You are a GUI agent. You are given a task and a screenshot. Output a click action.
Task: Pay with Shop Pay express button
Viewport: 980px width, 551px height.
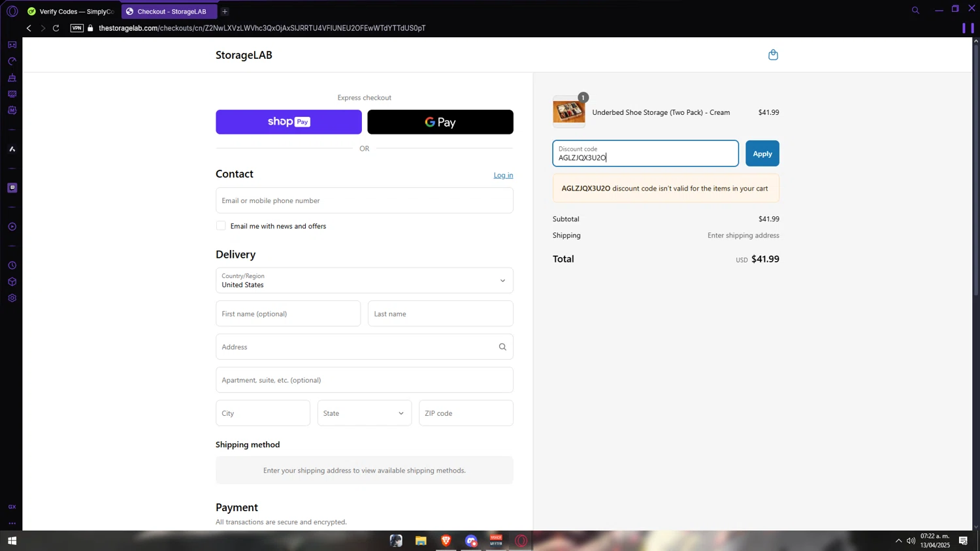coord(289,122)
